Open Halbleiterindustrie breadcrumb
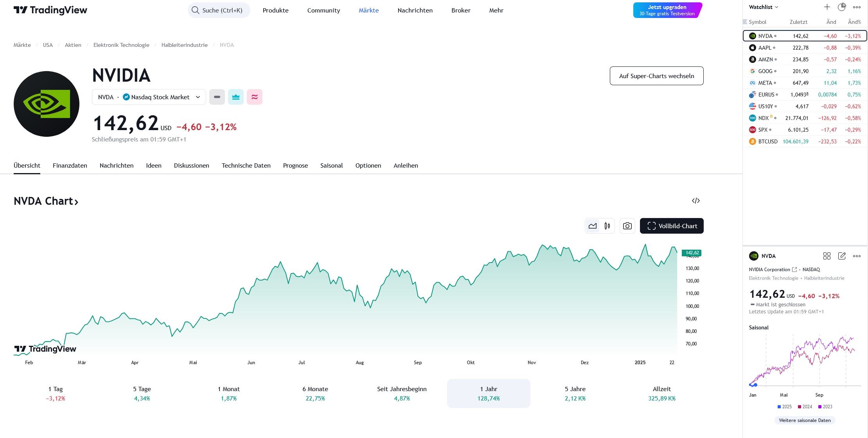 (x=184, y=45)
